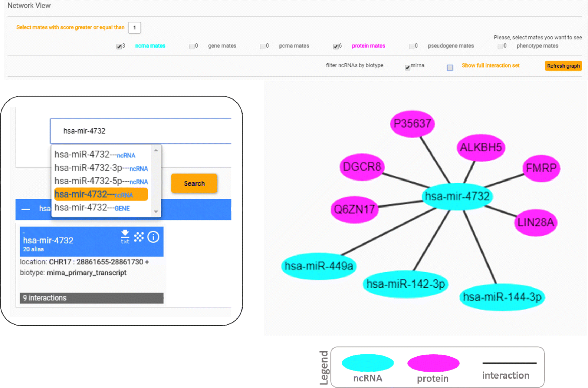
Task: Show the info icon for hsa-mir-4732
Action: tap(153, 237)
